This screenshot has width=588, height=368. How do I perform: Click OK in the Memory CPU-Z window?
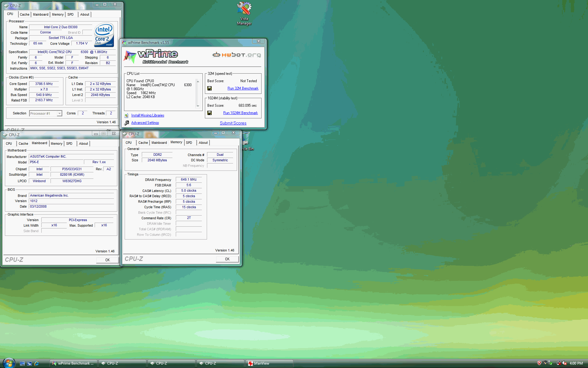[227, 259]
